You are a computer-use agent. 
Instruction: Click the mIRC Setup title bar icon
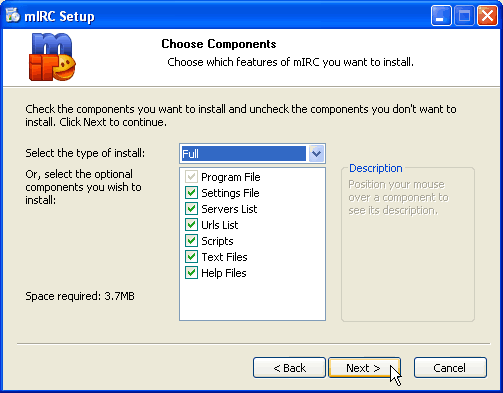13,15
